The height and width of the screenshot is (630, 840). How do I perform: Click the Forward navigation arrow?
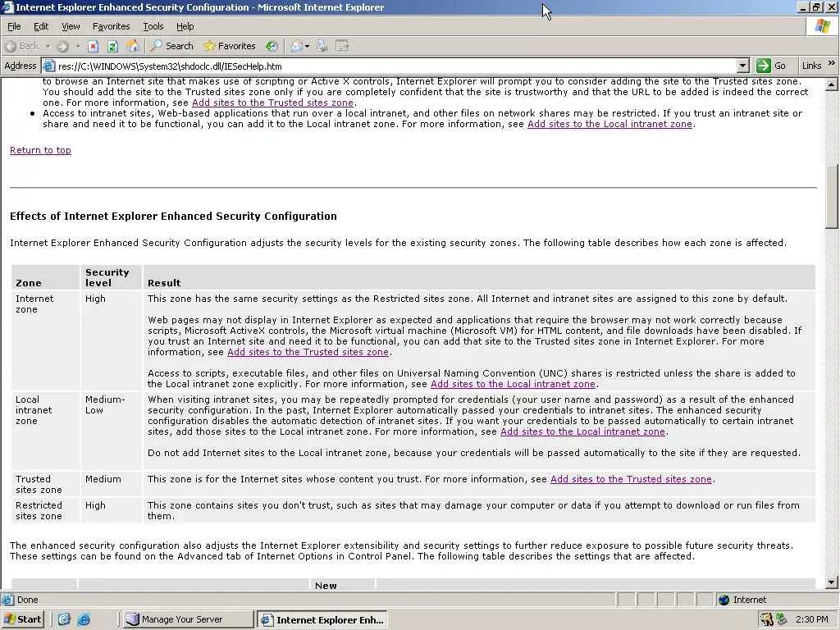[63, 46]
